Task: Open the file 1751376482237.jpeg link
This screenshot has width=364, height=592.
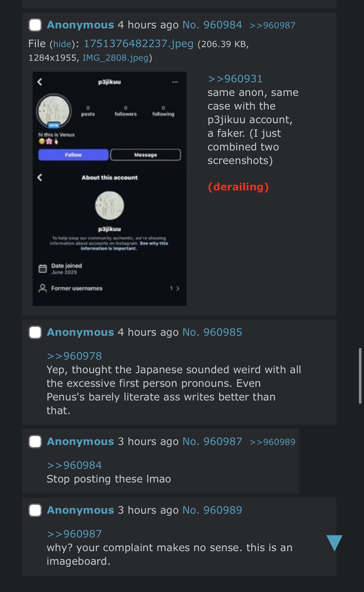Action: (139, 44)
